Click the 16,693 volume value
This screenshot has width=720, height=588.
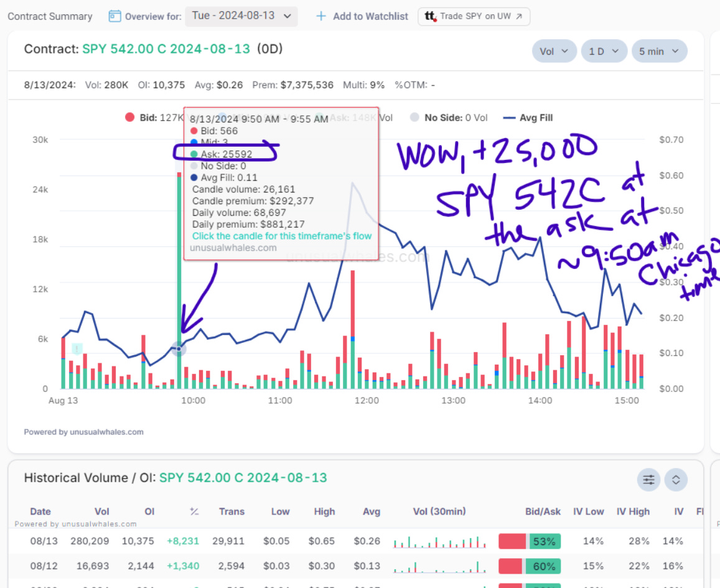coord(92,566)
